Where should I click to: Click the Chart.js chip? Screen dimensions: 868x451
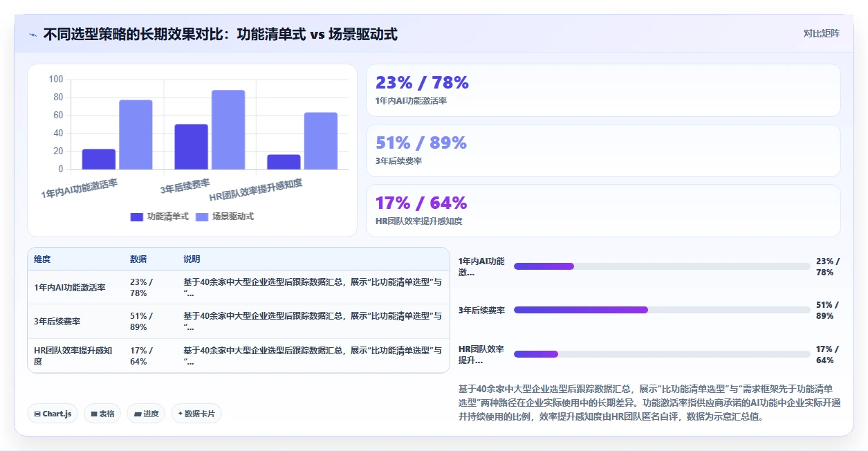(53, 414)
